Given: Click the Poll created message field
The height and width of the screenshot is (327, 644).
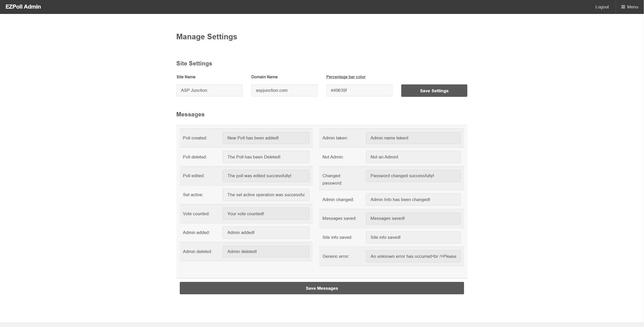Looking at the screenshot, I should (x=266, y=138).
